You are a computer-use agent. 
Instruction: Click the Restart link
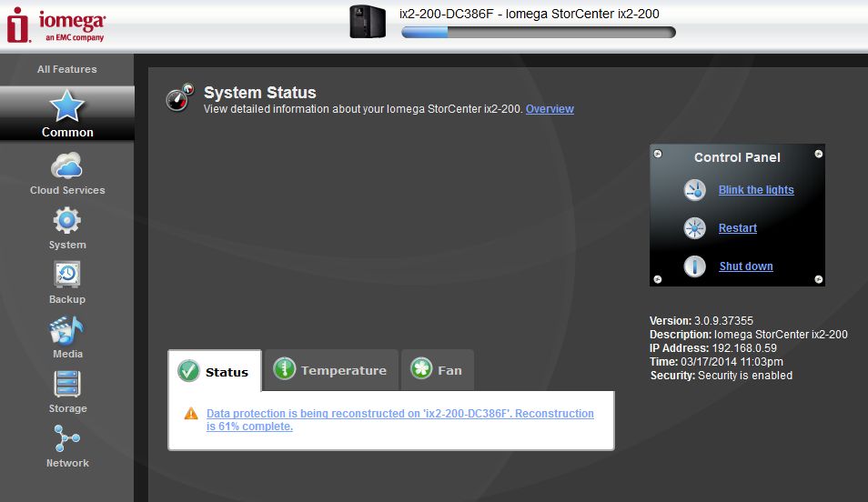tap(737, 228)
